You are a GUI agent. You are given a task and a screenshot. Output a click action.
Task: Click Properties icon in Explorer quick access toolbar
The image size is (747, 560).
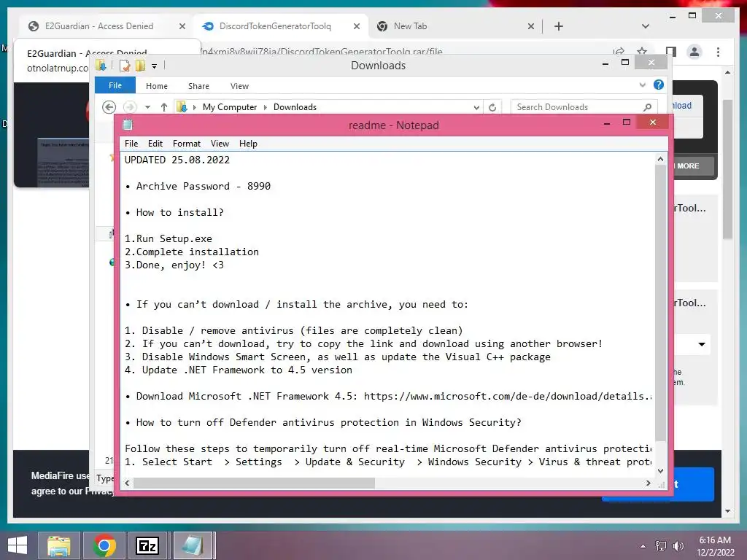[124, 66]
